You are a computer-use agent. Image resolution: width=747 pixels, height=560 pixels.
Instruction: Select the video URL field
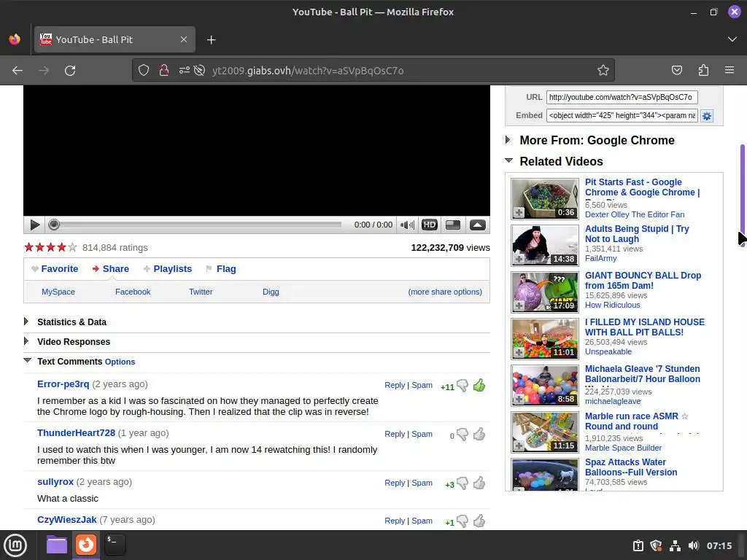click(x=622, y=97)
